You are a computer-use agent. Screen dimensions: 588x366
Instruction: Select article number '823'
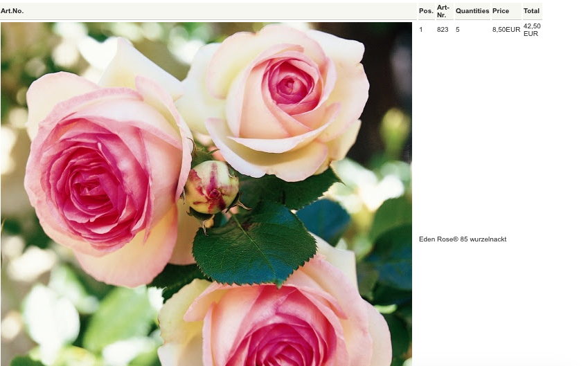tap(443, 30)
